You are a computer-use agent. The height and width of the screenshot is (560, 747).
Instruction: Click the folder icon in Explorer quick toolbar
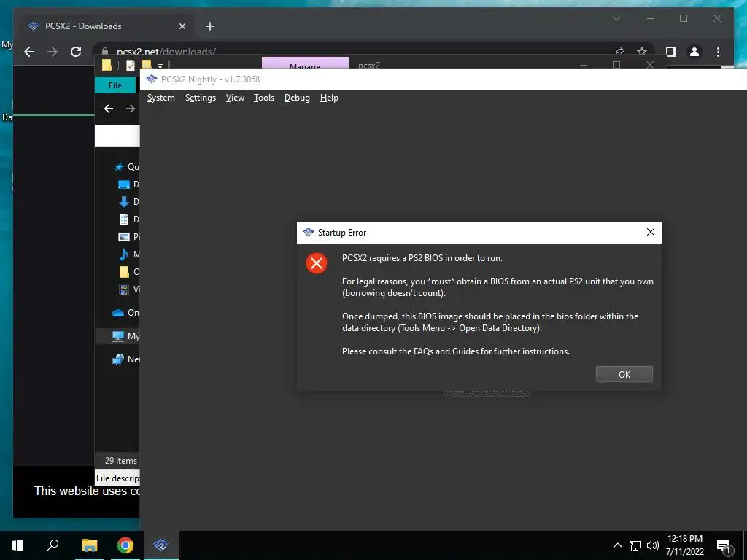pos(107,65)
